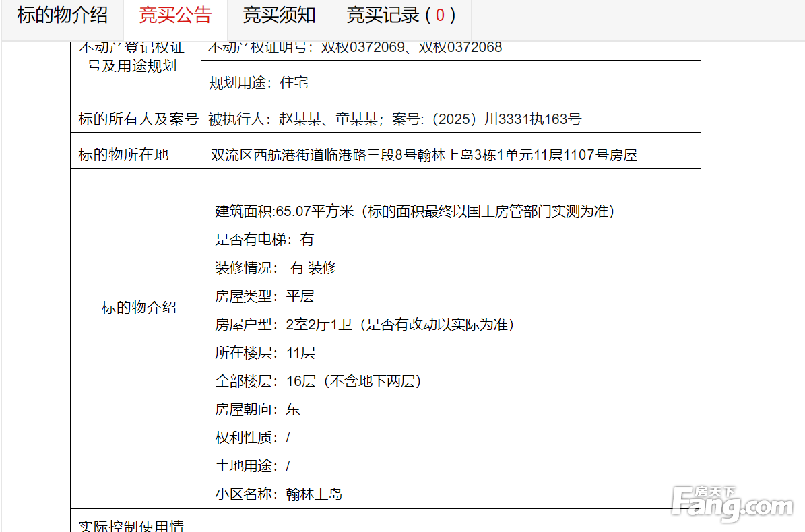Screen dimensions: 805x532
Task: Click the 建筑面积 65.07平方米 line
Action: click(x=415, y=211)
